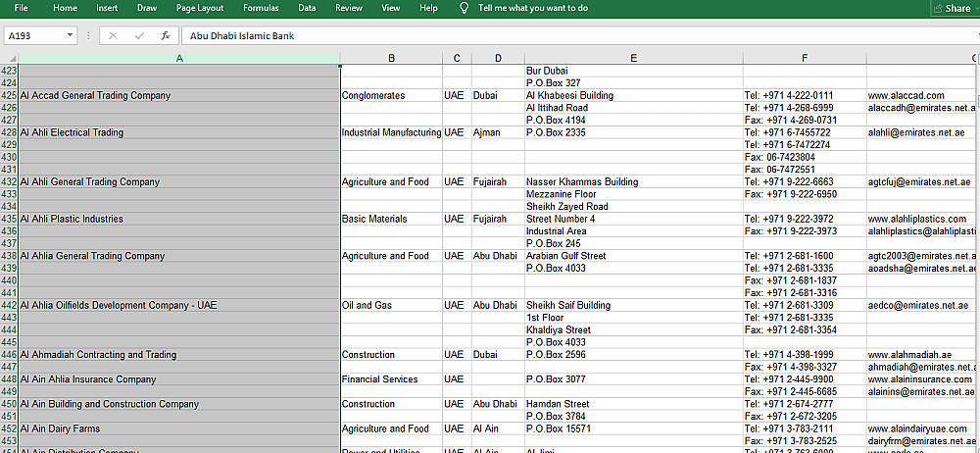Open the Data ribbon tab
The image size is (980, 453).
point(307,8)
